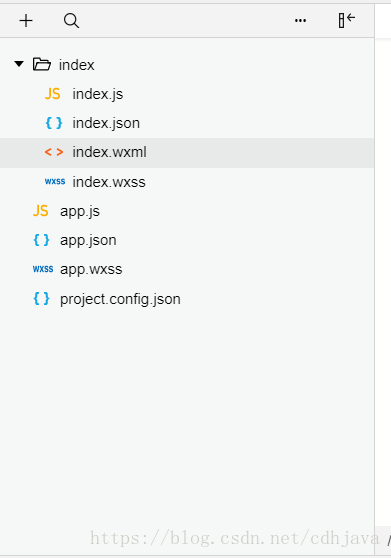The image size is (391, 558).
Task: Click the braces icon beside project.config.json
Action: tap(41, 299)
